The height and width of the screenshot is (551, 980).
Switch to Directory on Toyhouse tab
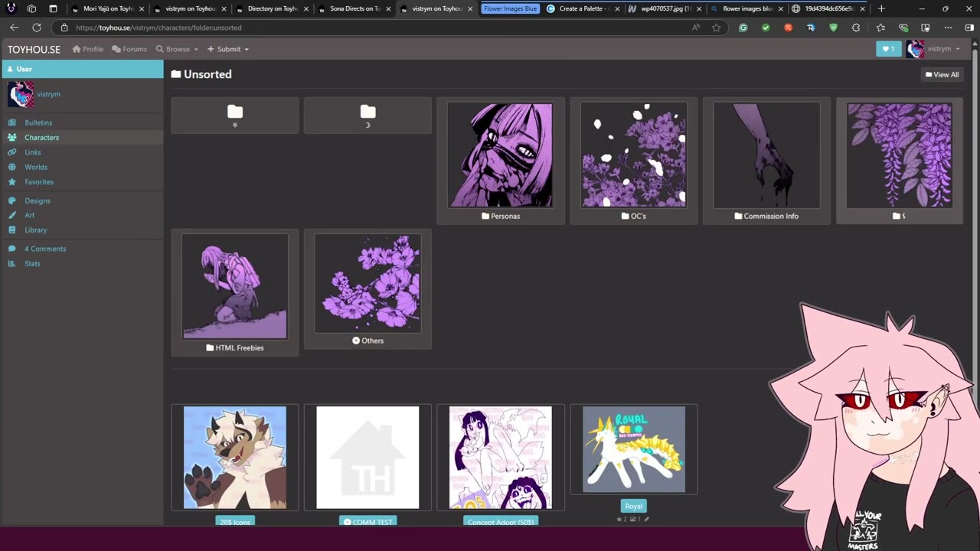point(272,8)
